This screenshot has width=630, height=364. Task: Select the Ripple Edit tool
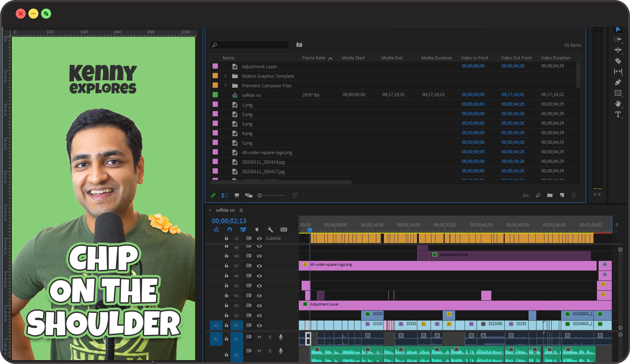pos(618,50)
